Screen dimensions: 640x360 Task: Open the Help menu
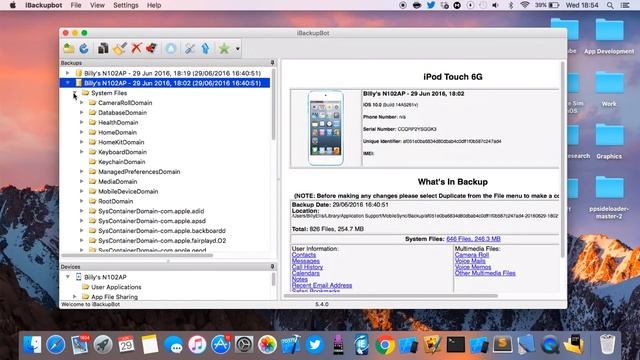tap(154, 5)
